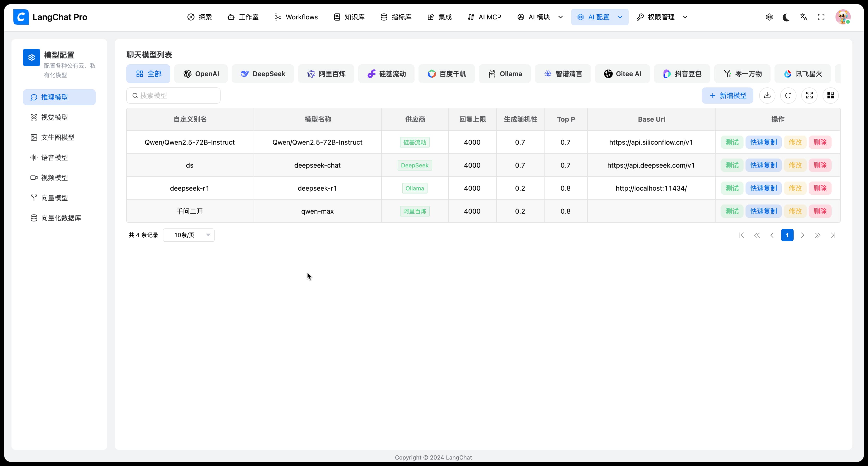Open Workflows in top navigation

pos(296,17)
